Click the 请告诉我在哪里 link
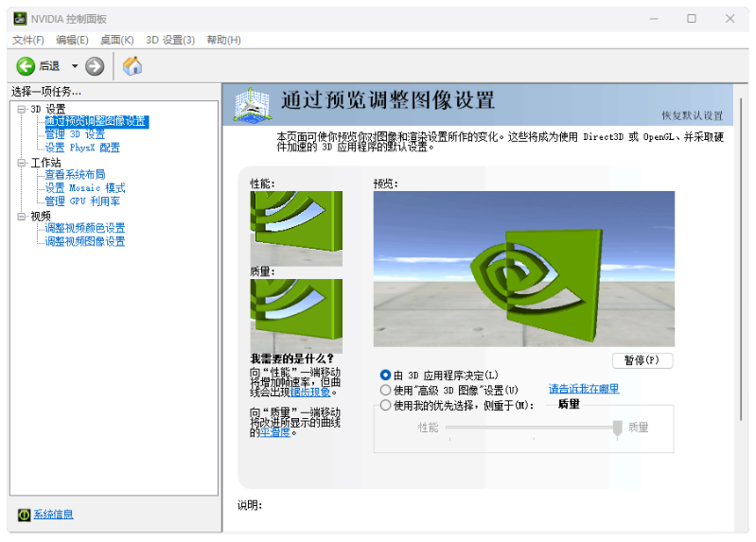This screenshot has height=542, width=756. pos(584,389)
